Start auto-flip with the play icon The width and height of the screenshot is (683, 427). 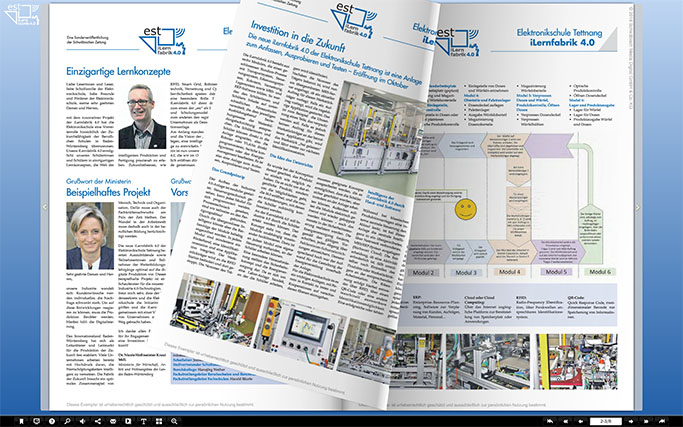[128, 421]
